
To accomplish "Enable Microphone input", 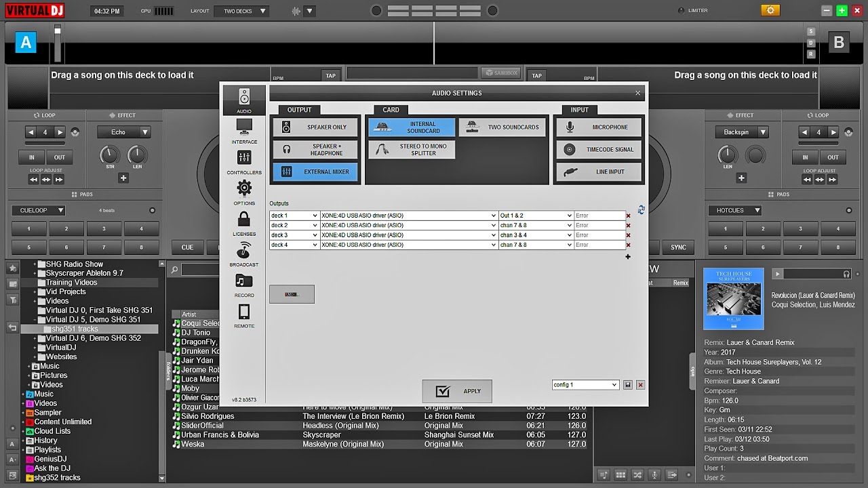I will [x=599, y=127].
